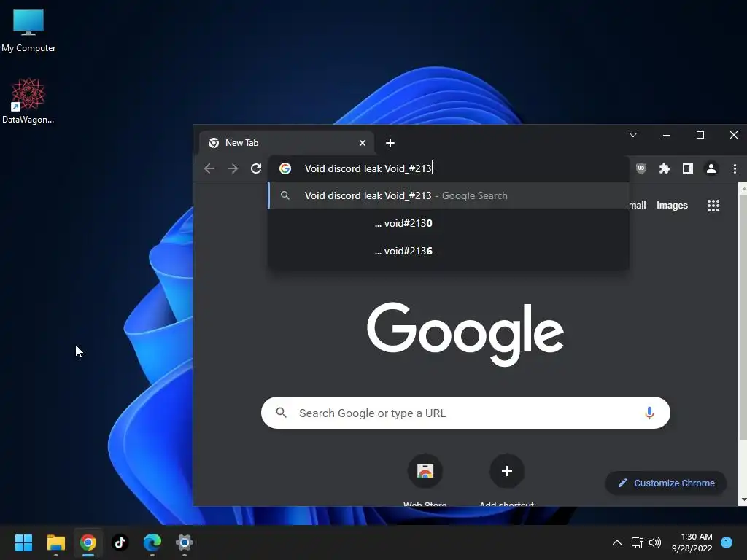Select the 'Void discord leak Void_#213' Google Search suggestion
Image resolution: width=747 pixels, height=560 pixels.
point(449,195)
